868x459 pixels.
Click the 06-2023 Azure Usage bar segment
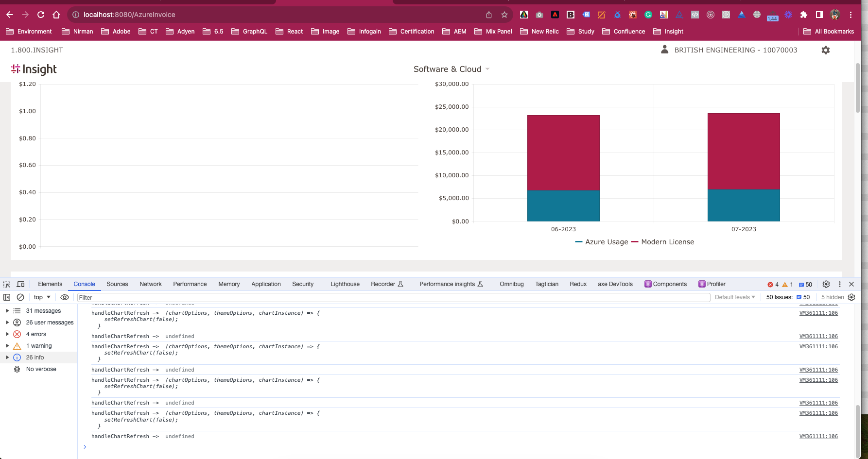[x=563, y=206]
